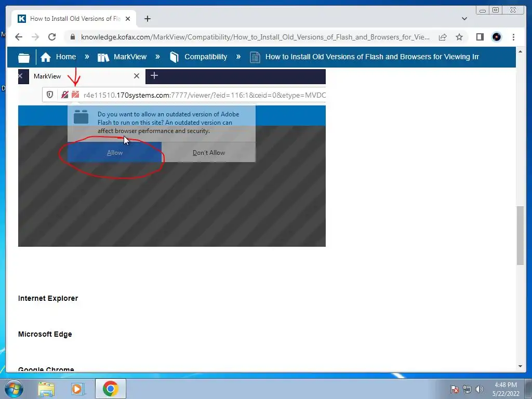The width and height of the screenshot is (532, 399).
Task: Click the browser forward arrow
Action: [35, 37]
